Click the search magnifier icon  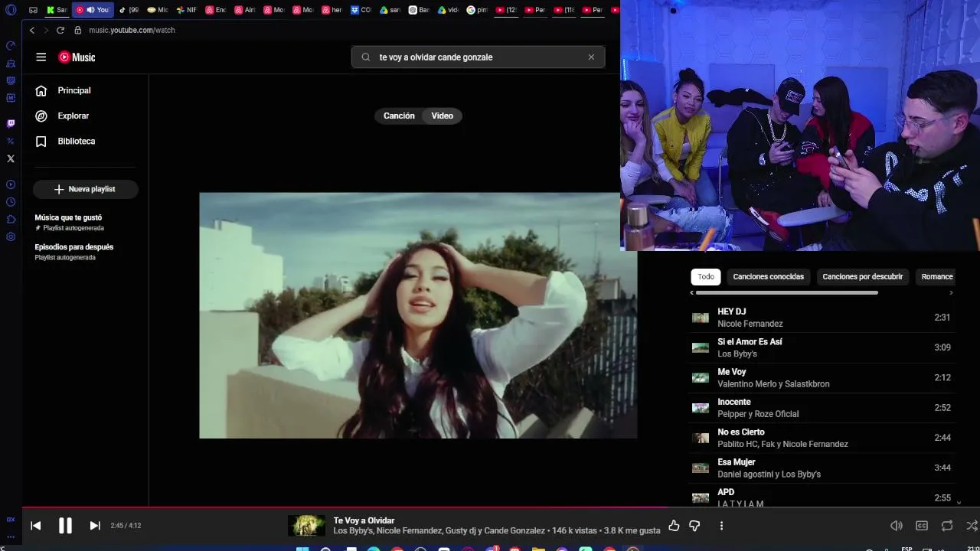click(366, 57)
